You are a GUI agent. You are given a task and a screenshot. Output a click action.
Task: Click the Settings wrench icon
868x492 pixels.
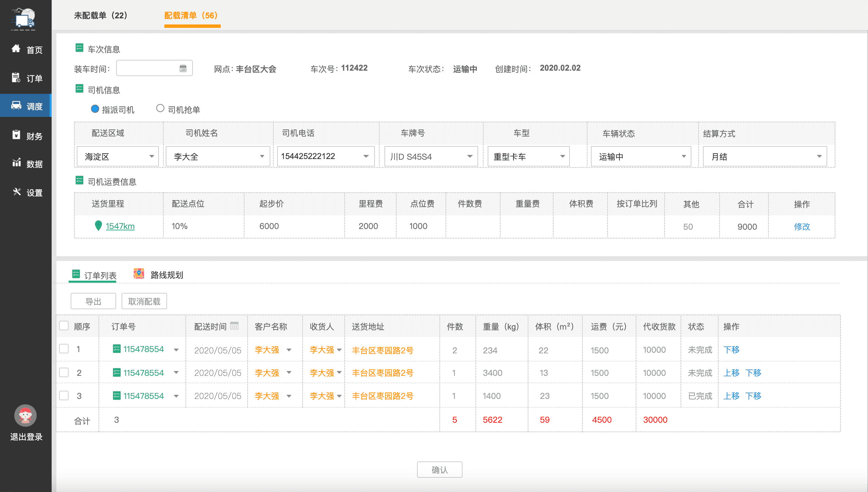click(x=17, y=192)
